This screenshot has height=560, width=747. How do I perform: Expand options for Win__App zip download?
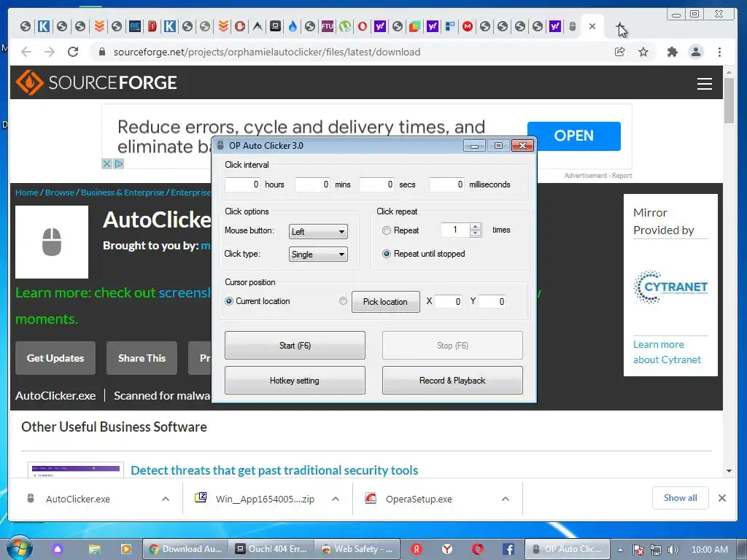[336, 499]
